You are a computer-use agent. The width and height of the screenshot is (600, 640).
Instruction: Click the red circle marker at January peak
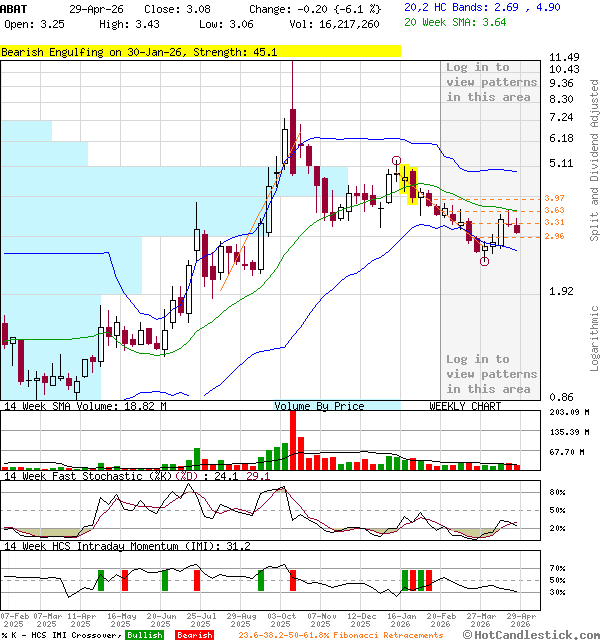click(x=397, y=160)
